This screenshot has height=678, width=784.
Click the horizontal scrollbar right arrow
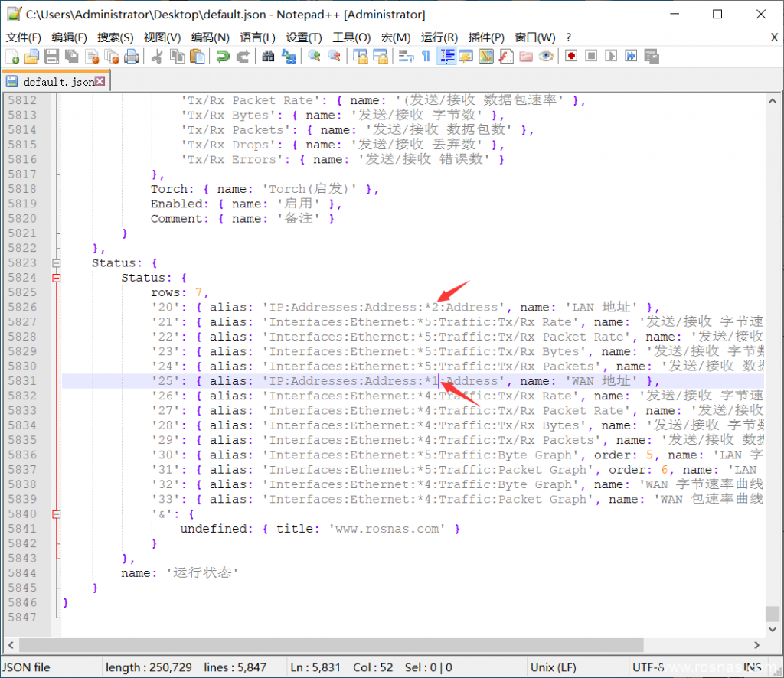pos(757,646)
